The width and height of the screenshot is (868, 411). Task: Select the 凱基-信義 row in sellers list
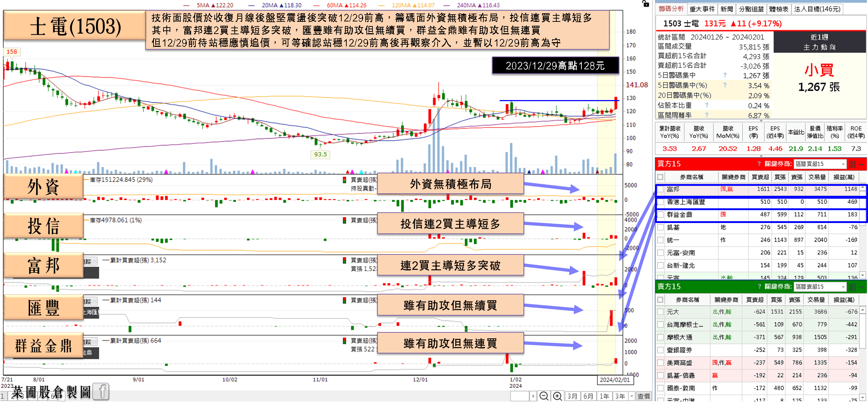[x=758, y=375]
